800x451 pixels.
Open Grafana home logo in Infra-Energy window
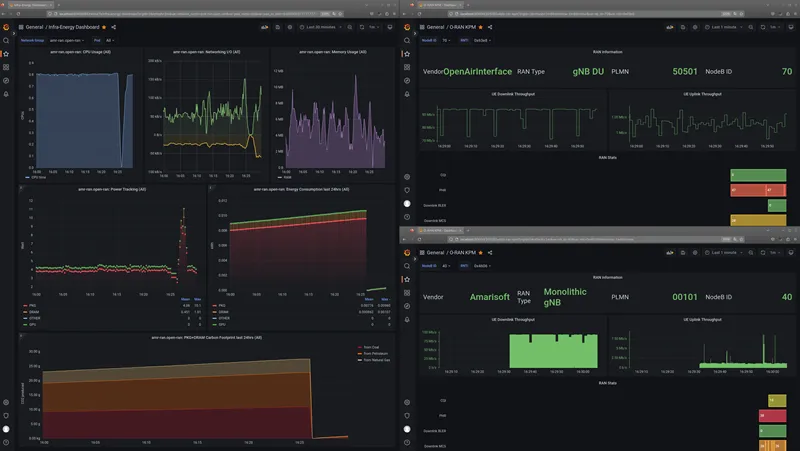click(x=6, y=27)
